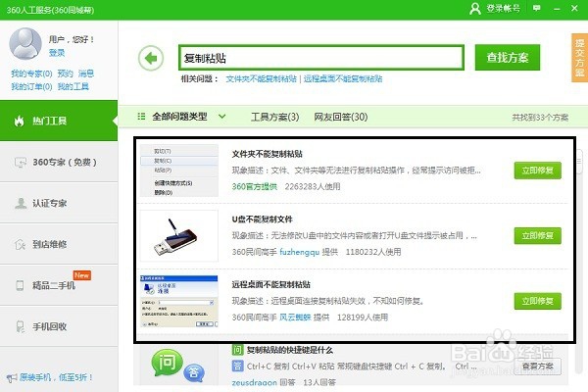Open provider link 风云蜘蛛
588x392 pixels.
click(295, 318)
